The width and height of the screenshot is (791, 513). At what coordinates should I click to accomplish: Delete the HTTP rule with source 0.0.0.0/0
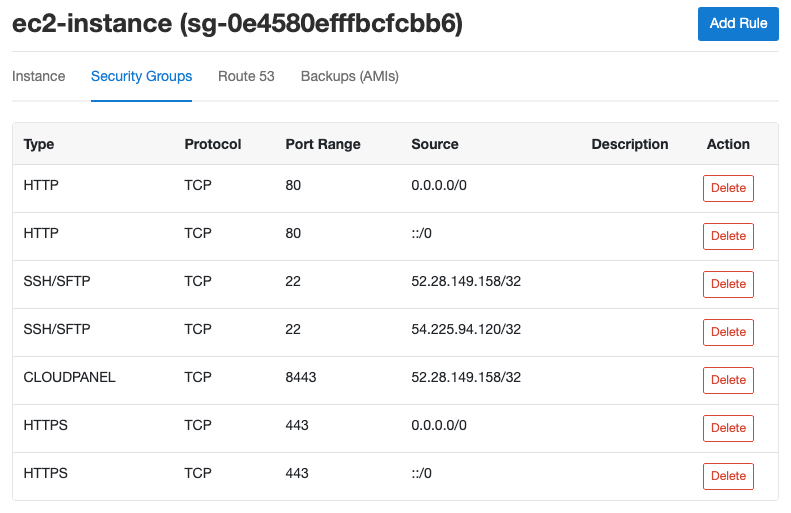728,188
